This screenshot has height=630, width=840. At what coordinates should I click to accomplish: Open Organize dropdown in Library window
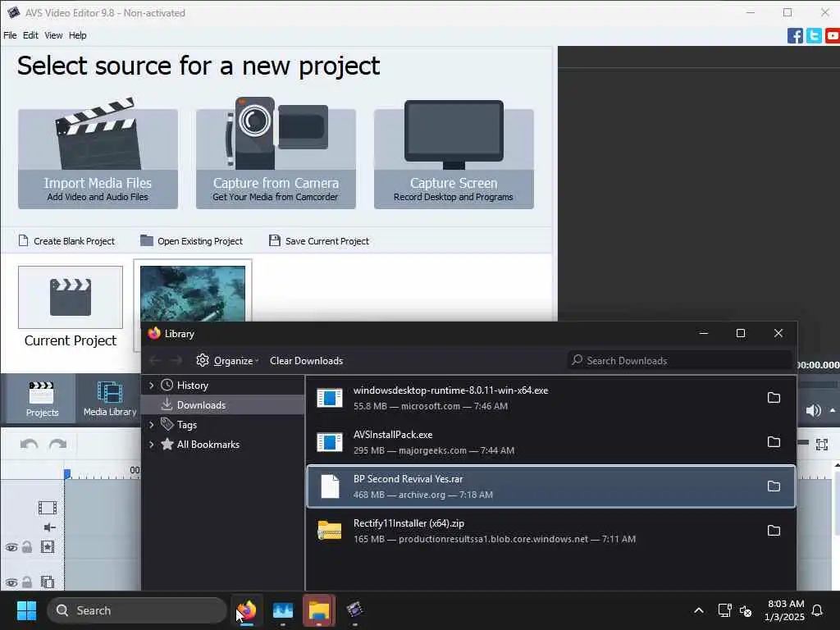tap(228, 361)
